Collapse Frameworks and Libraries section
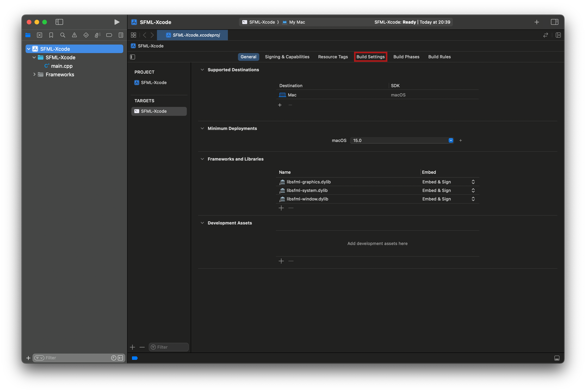586x392 pixels. pyautogui.click(x=202, y=159)
